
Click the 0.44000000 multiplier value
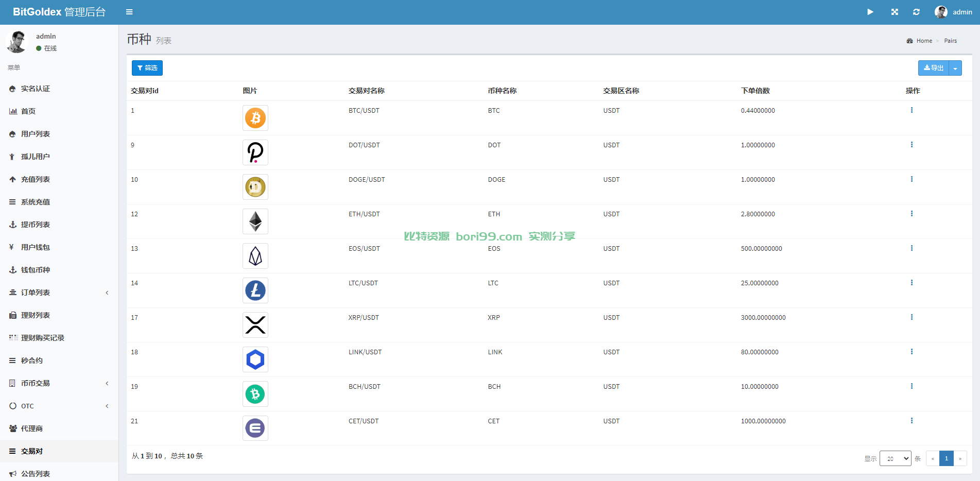tap(758, 111)
